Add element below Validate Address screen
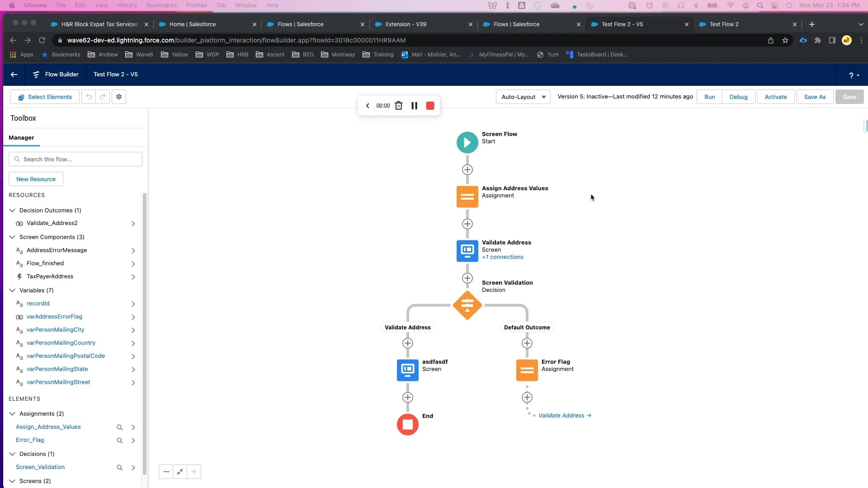868x488 pixels. [x=467, y=278]
